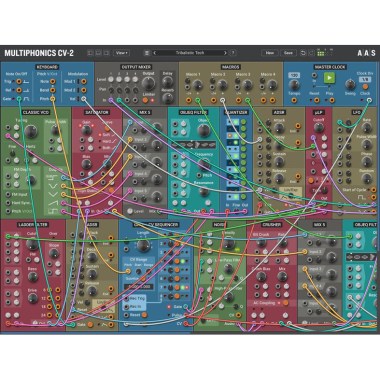
Task: Open the Clock Div value selector
Action: (365, 79)
